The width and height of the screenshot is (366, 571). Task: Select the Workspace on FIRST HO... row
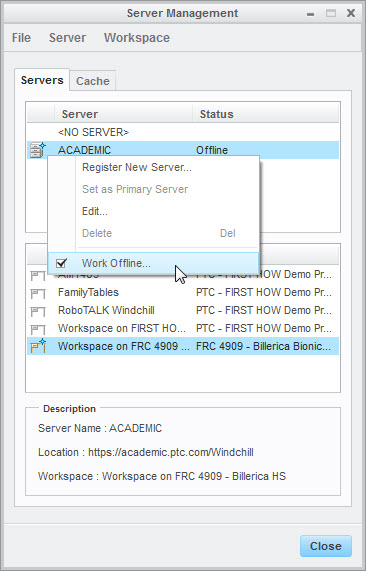pyautogui.click(x=183, y=328)
